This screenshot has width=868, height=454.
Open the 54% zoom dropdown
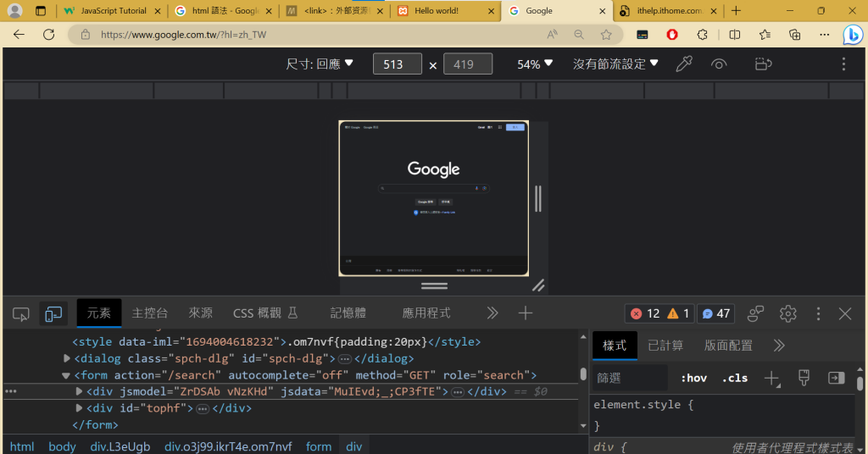click(x=535, y=64)
